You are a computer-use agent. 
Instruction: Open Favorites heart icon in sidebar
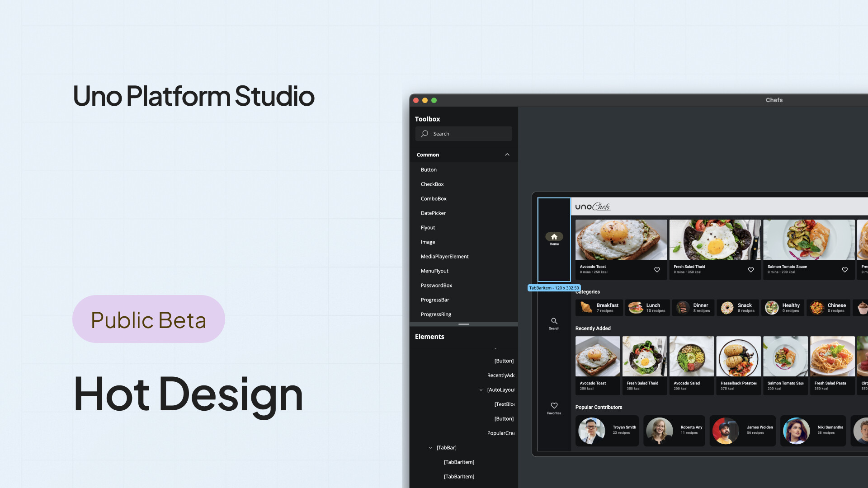click(x=554, y=405)
